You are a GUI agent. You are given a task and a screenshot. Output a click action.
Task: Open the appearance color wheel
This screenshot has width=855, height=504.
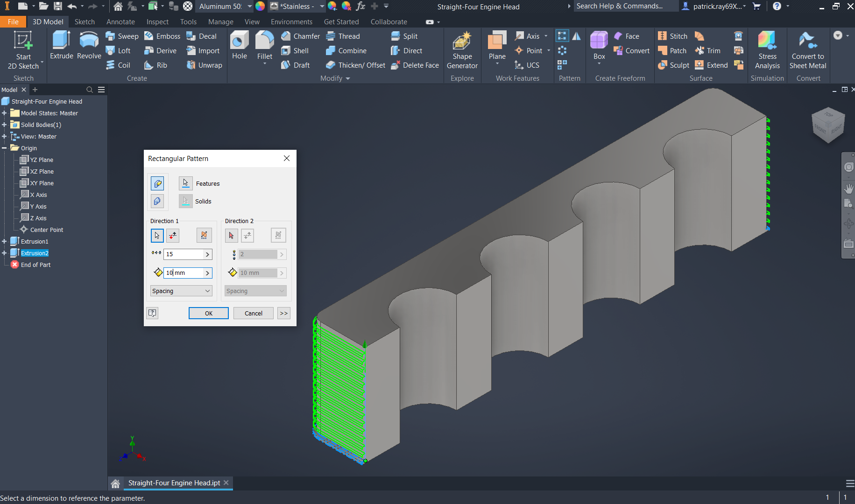click(x=260, y=6)
